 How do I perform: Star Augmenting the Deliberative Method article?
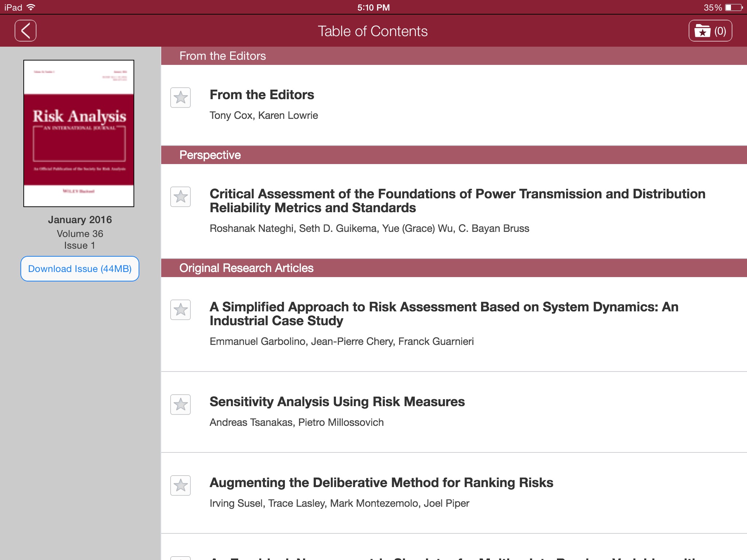[181, 486]
